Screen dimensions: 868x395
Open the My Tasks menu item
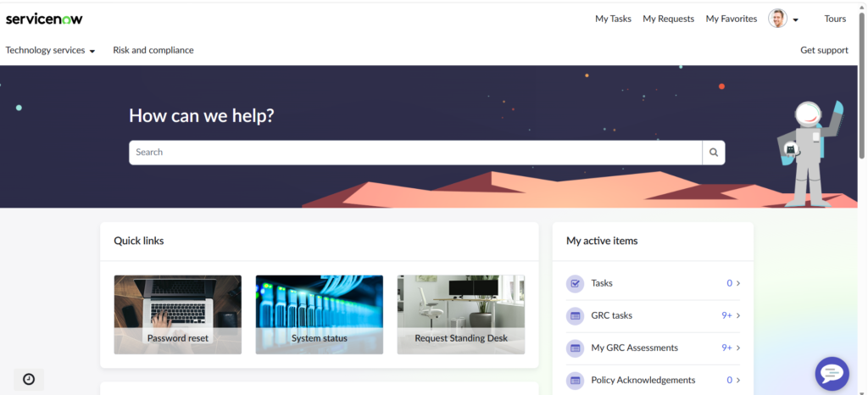coord(613,19)
